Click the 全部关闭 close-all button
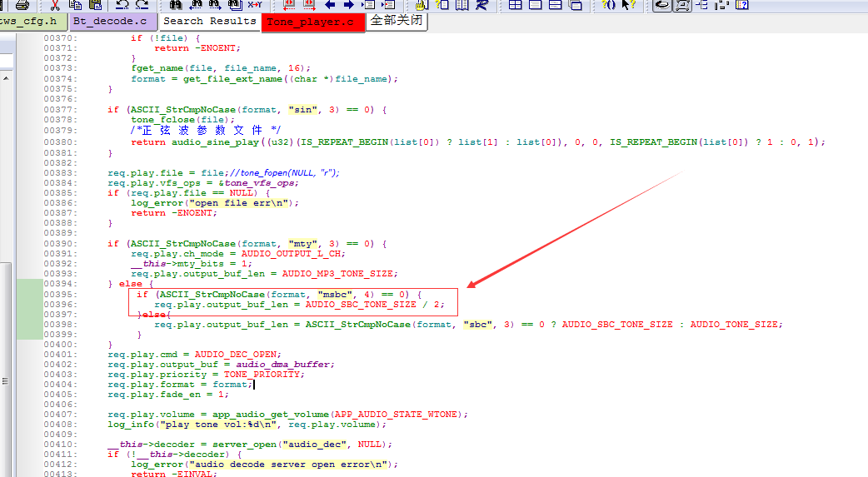868x477 pixels. [x=397, y=21]
